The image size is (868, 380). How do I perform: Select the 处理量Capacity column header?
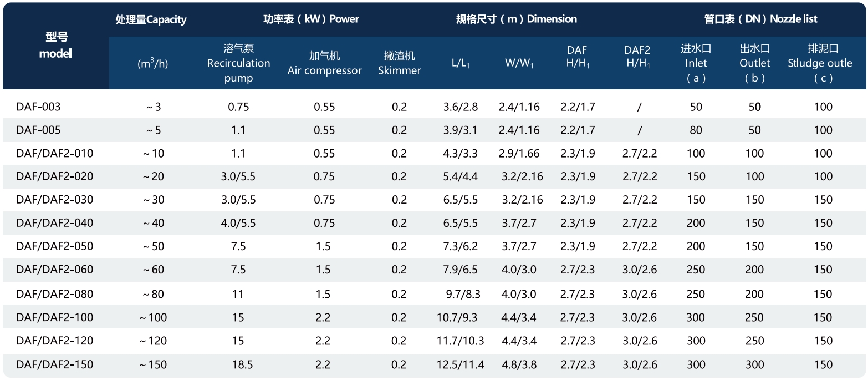151,19
